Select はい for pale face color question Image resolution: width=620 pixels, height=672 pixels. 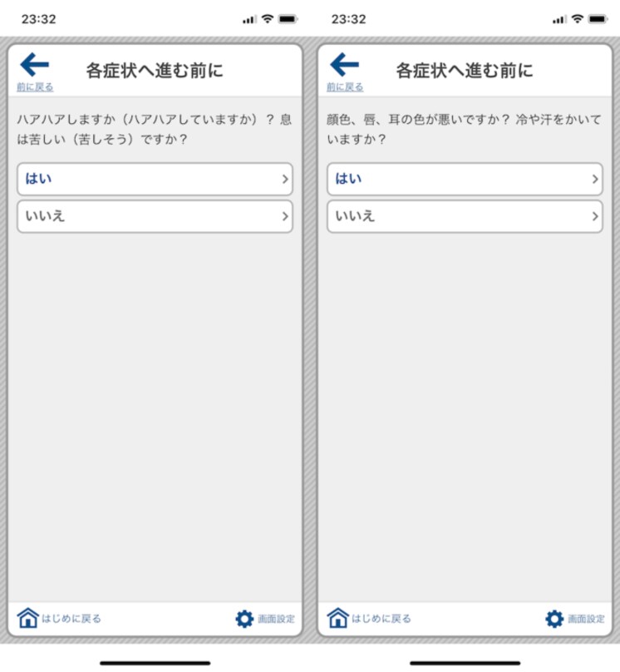465,179
